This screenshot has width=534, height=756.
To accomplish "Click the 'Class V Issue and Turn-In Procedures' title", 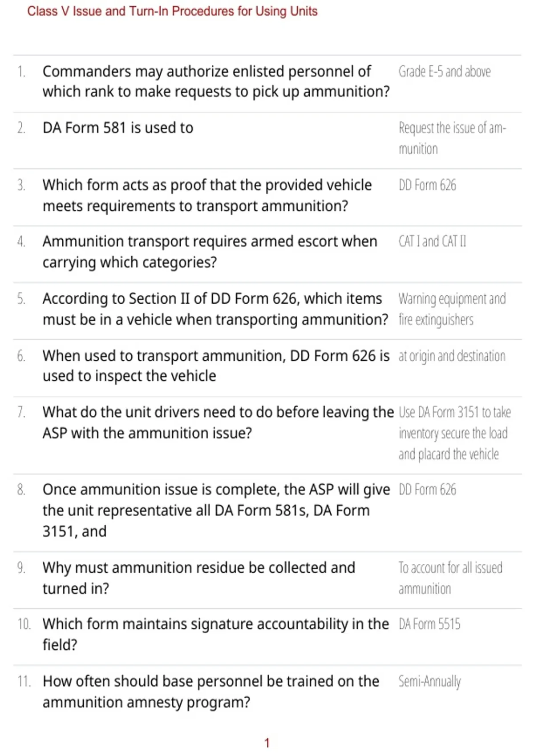I will click(172, 11).
